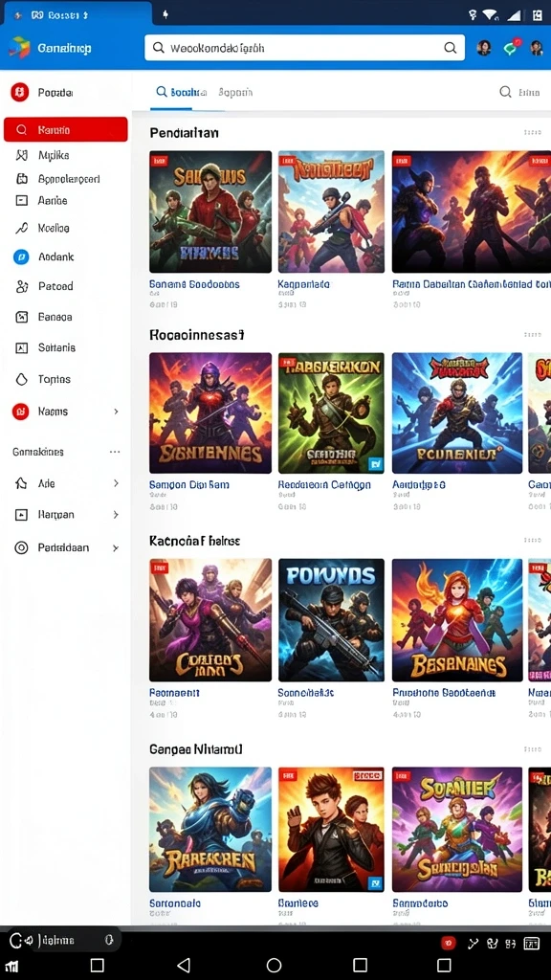Open blue third thumbnail under 'Rocaoinnesasf'
The image size is (551, 980).
456,412
